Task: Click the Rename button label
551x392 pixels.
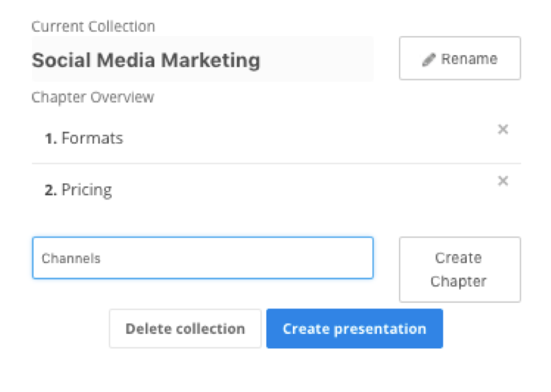Action: (x=469, y=59)
